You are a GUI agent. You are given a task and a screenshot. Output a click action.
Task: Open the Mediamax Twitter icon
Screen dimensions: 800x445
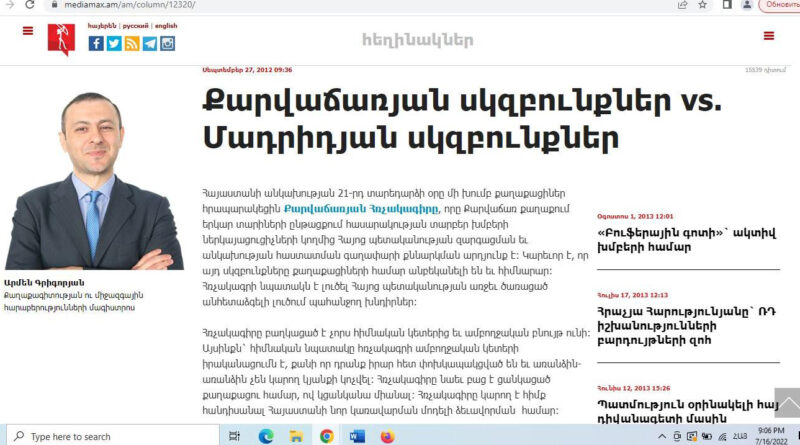pos(114,43)
